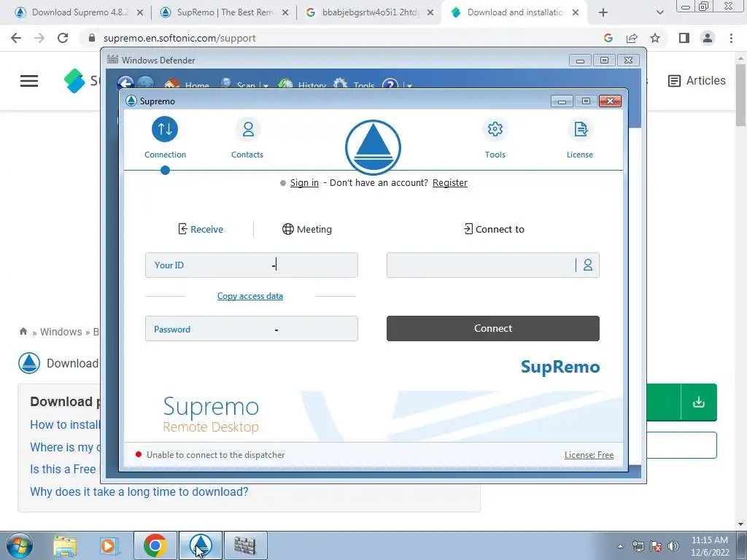Screen dimensions: 747x560
Task: Open the License document icon in Supremo
Action: point(580,129)
